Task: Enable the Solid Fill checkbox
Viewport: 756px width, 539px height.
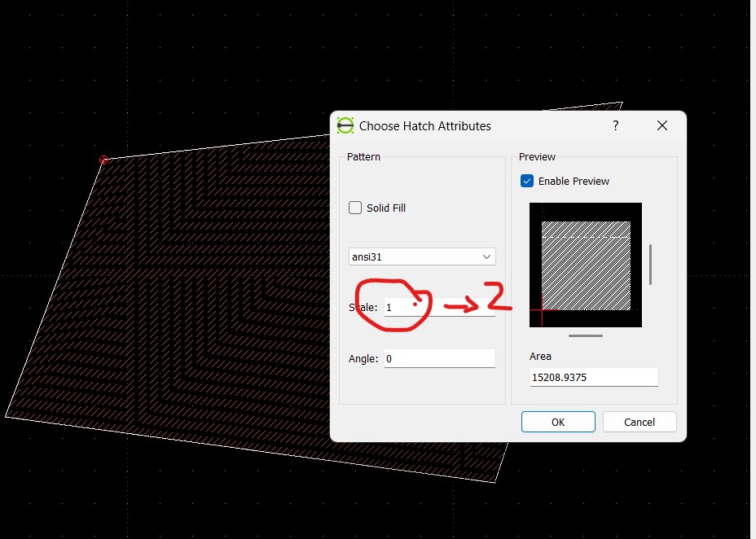Action: [x=355, y=208]
